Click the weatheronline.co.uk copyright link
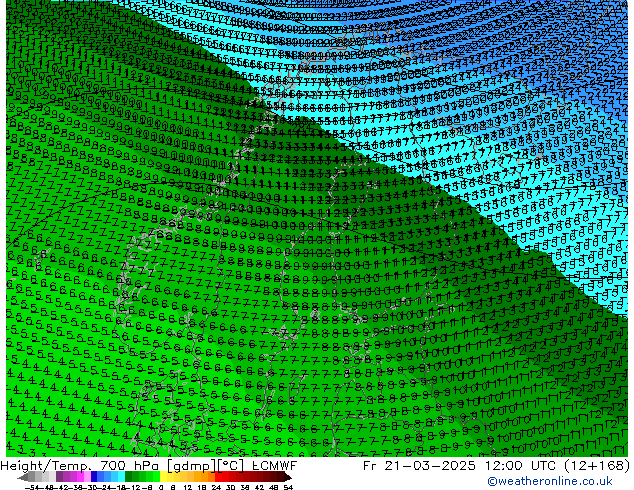 (550, 481)
